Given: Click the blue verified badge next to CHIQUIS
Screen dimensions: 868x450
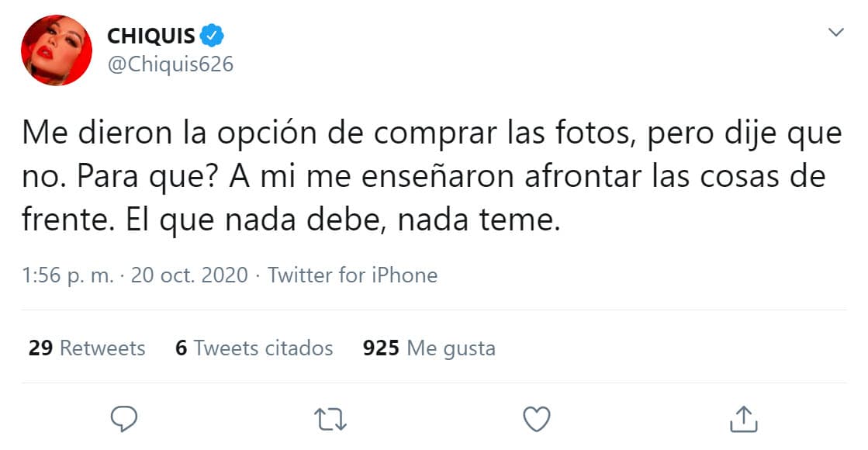Looking at the screenshot, I should click(213, 34).
